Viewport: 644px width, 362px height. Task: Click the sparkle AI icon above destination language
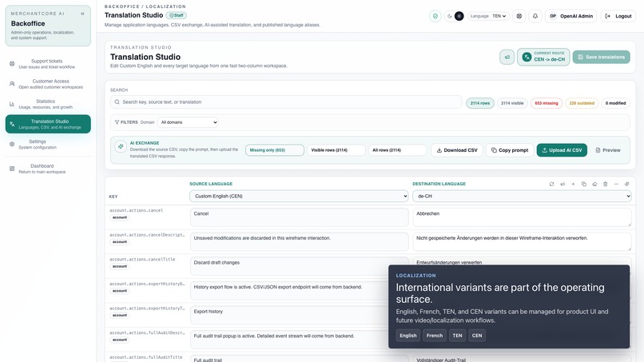626,184
